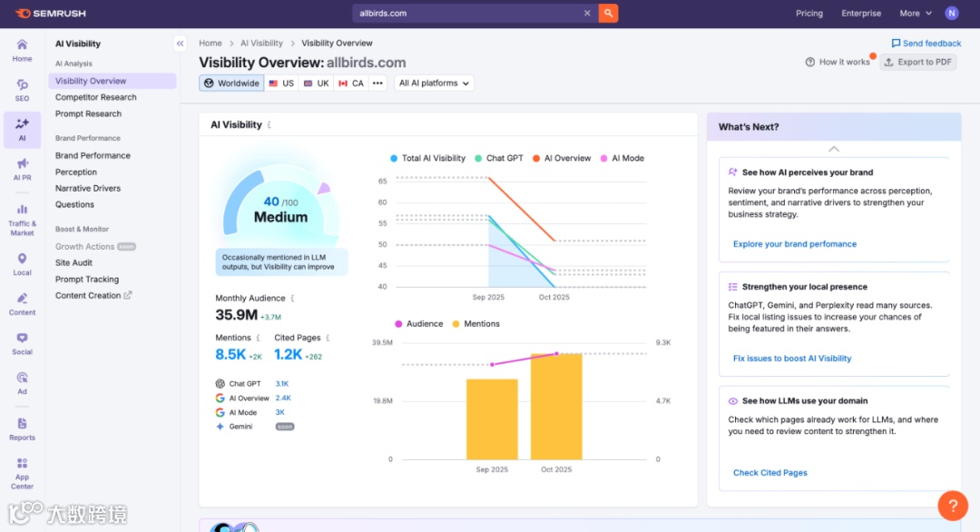
Task: Collapse the What's Next panel chevron
Action: [834, 149]
